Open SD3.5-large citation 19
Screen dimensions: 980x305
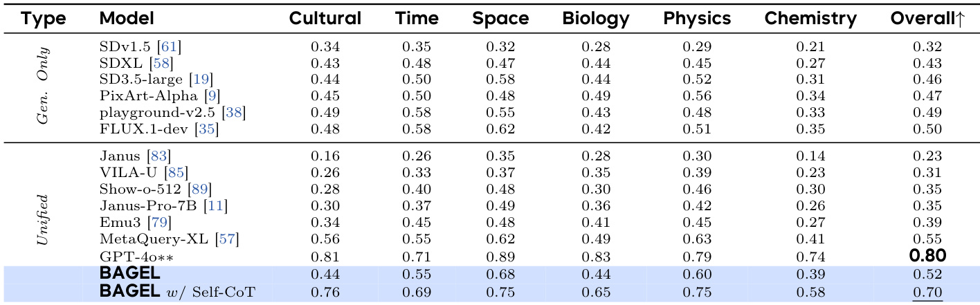tap(203, 79)
